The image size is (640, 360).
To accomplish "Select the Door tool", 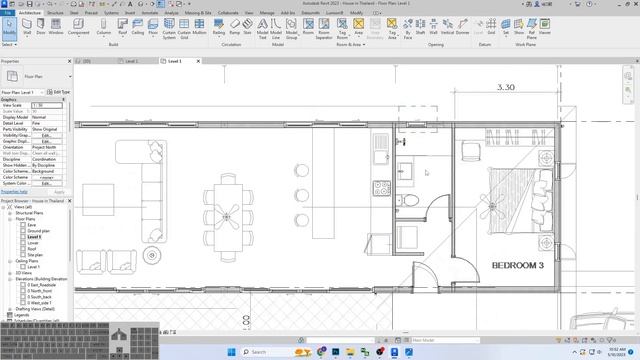I will (41, 27).
